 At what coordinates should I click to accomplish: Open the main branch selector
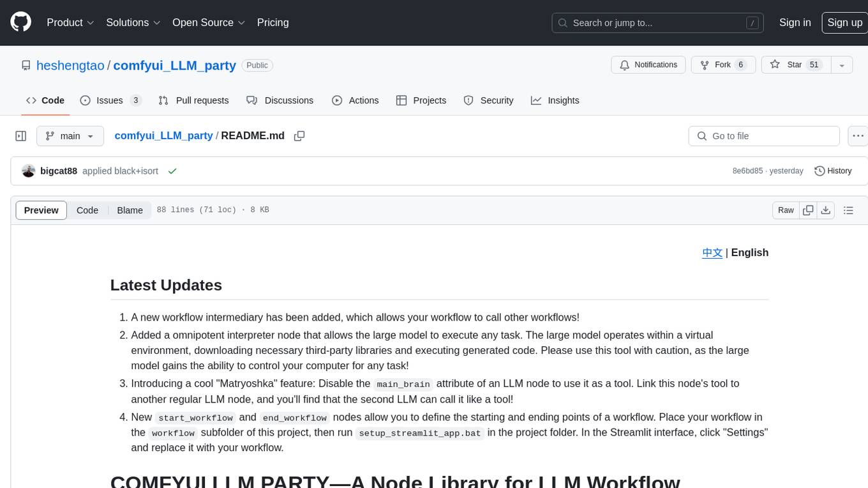coord(70,136)
